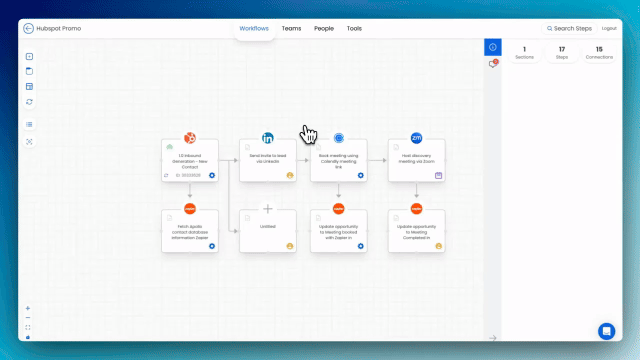This screenshot has height=360, width=640.
Task: Click gear icon on Calendly booking step
Action: pyautogui.click(x=360, y=176)
